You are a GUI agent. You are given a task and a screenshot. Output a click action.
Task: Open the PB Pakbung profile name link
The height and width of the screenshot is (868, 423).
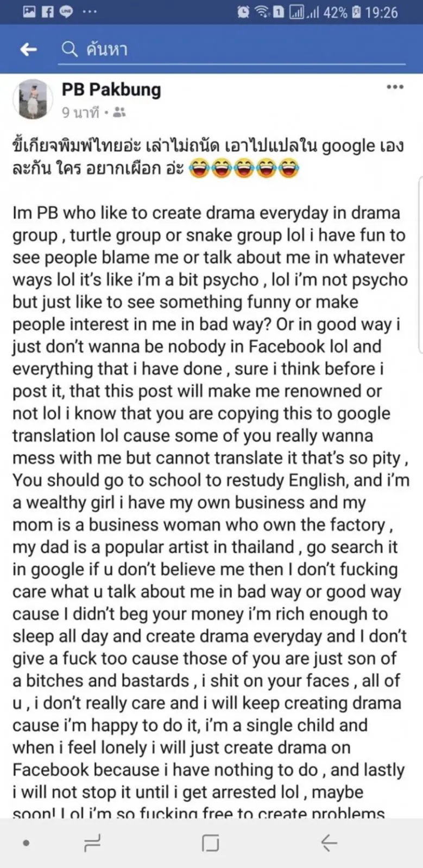click(x=111, y=90)
